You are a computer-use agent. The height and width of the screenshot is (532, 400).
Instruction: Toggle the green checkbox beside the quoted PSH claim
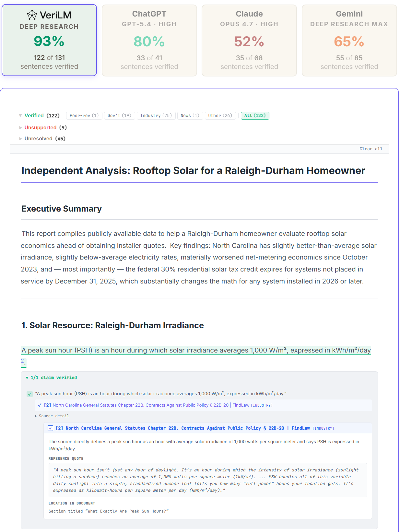pos(29,394)
